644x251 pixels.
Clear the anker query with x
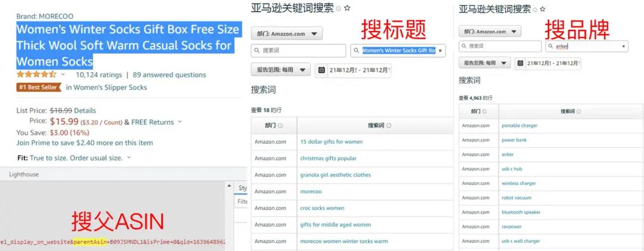(624, 47)
